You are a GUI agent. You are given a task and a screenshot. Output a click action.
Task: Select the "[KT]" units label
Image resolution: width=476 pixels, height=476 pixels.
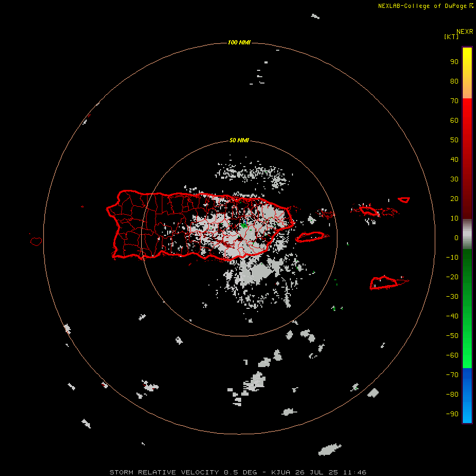coord(451,36)
